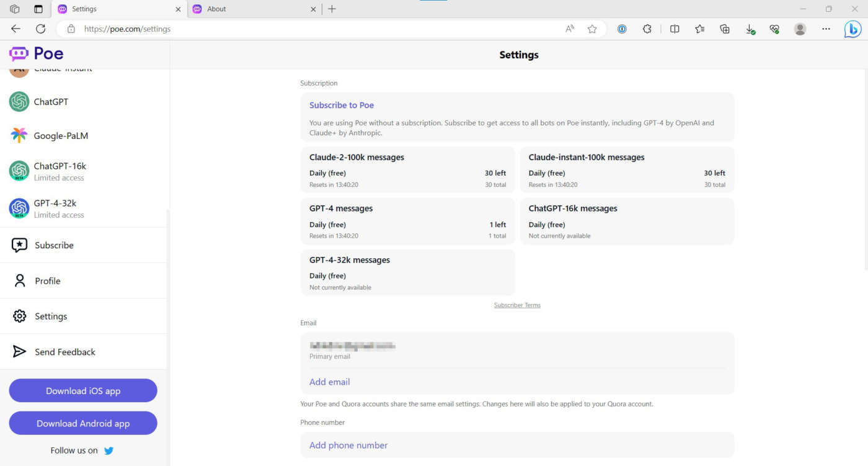868x466 pixels.
Task: Click Download iOS app button
Action: click(83, 391)
